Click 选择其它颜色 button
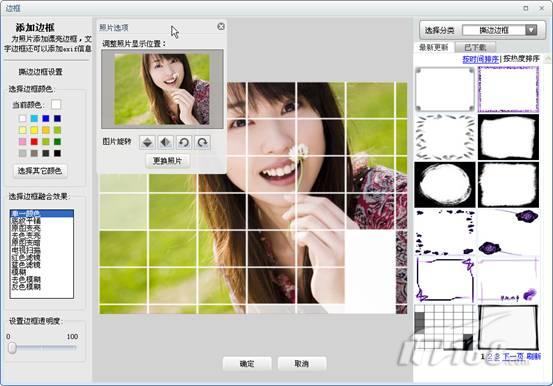 click(x=40, y=171)
